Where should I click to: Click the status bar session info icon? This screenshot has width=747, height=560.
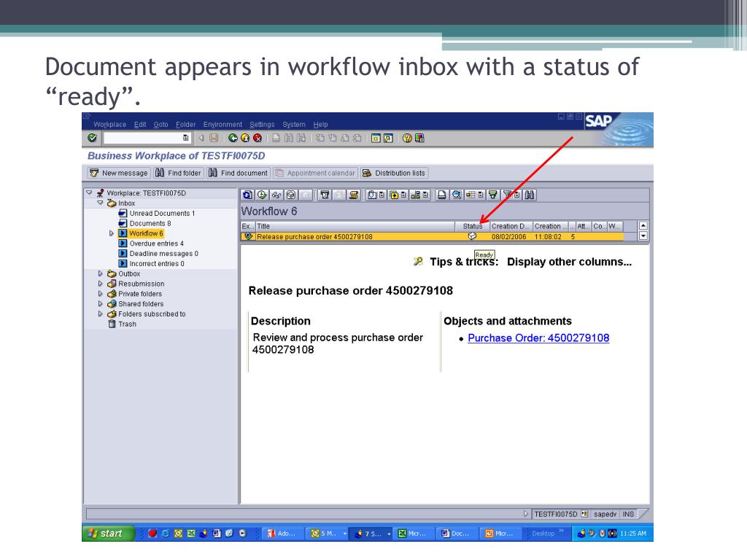584,514
